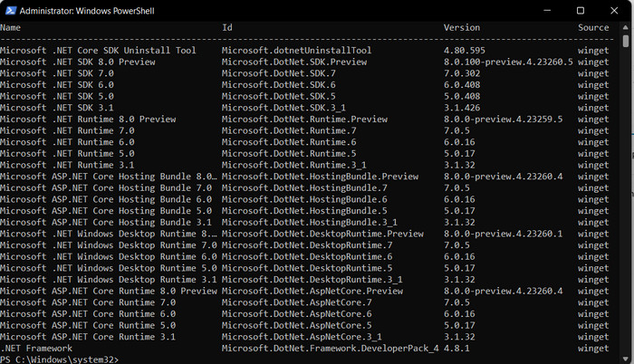This screenshot has height=364, width=634.
Task: Click the Version column header
Action: click(462, 27)
